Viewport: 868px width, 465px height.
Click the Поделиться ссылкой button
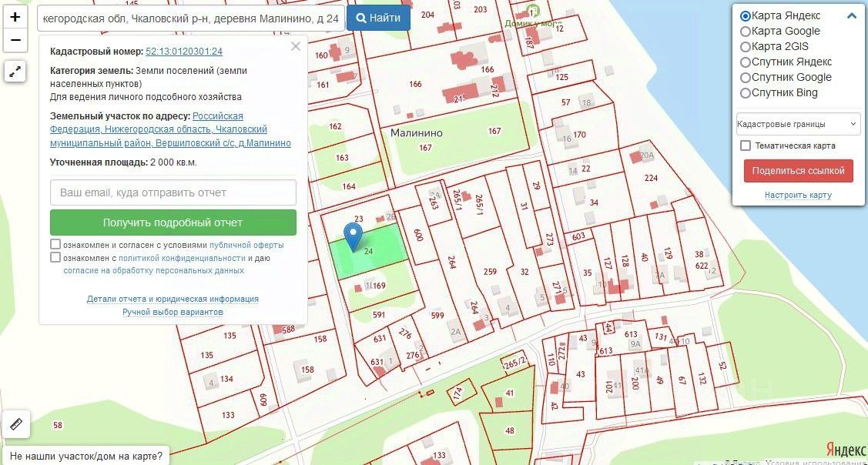(798, 170)
